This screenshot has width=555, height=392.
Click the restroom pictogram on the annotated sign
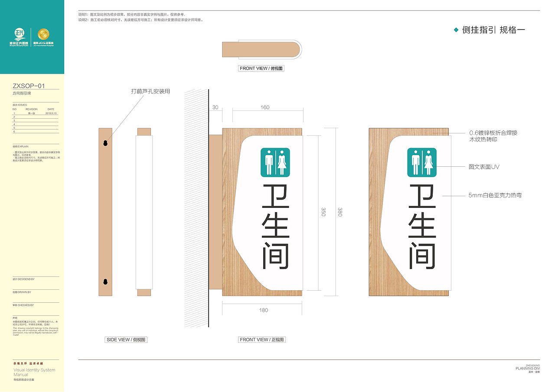422,162
